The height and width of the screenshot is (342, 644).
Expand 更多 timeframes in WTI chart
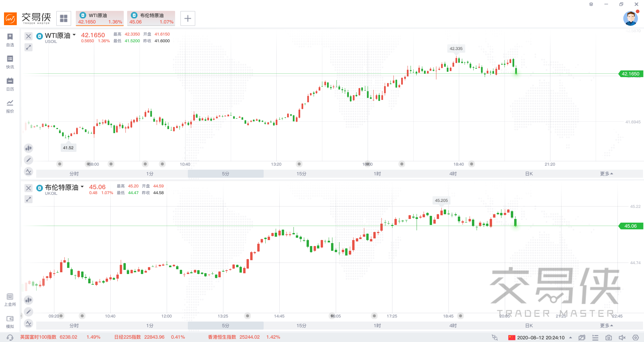pyautogui.click(x=606, y=174)
